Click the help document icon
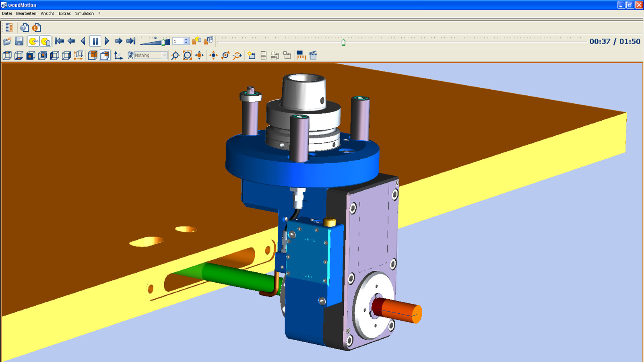 tap(25, 27)
